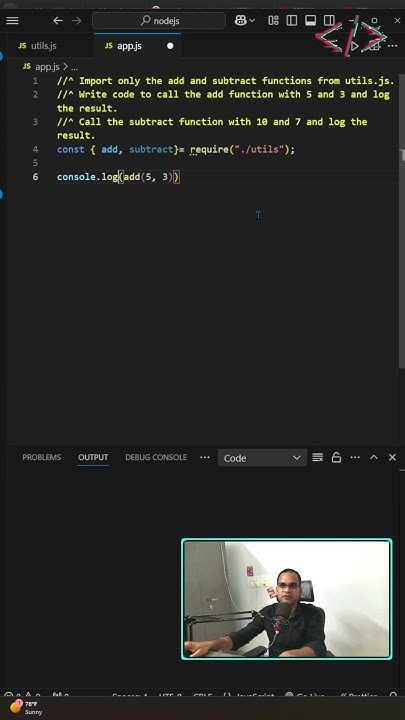Click line number 4 in gutter
Image resolution: width=405 pixels, height=720 pixels.
tap(35, 149)
